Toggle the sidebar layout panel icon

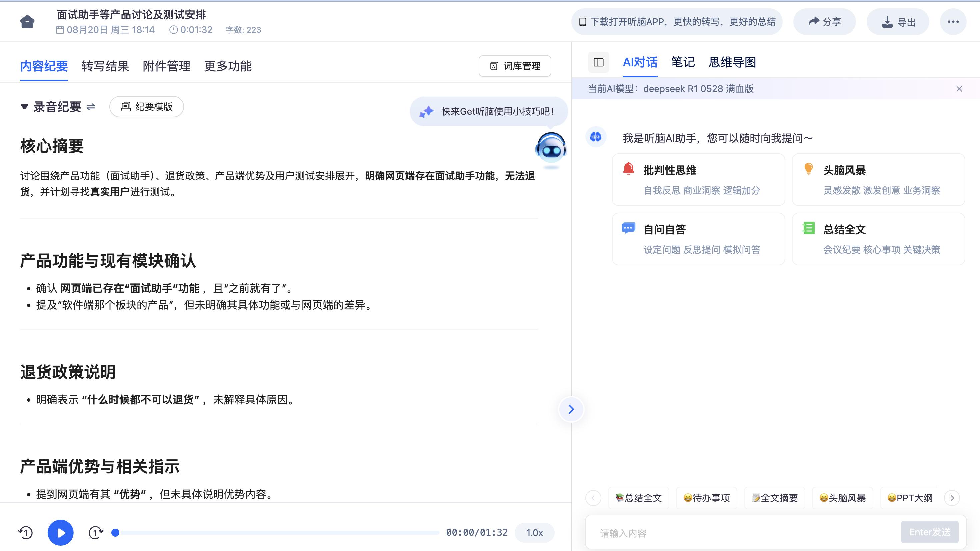point(598,62)
